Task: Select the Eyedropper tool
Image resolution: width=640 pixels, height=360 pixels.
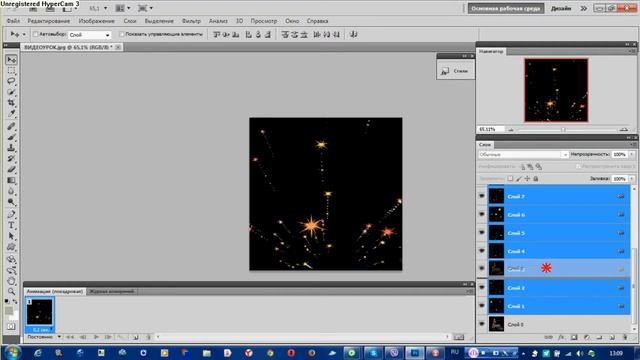Action: pos(11,113)
